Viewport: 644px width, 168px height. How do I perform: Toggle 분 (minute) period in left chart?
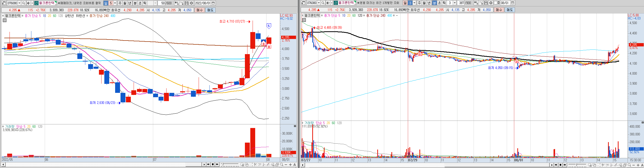pos(135,3)
